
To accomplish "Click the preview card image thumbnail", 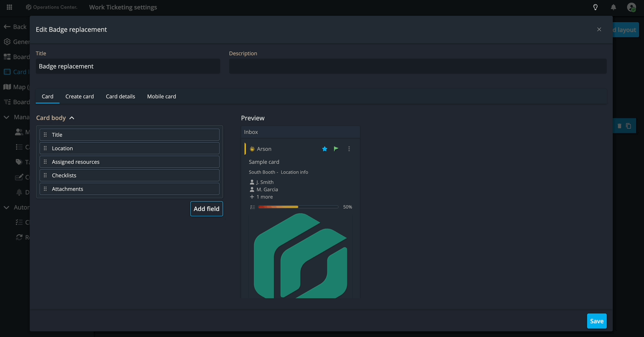I will pyautogui.click(x=301, y=256).
